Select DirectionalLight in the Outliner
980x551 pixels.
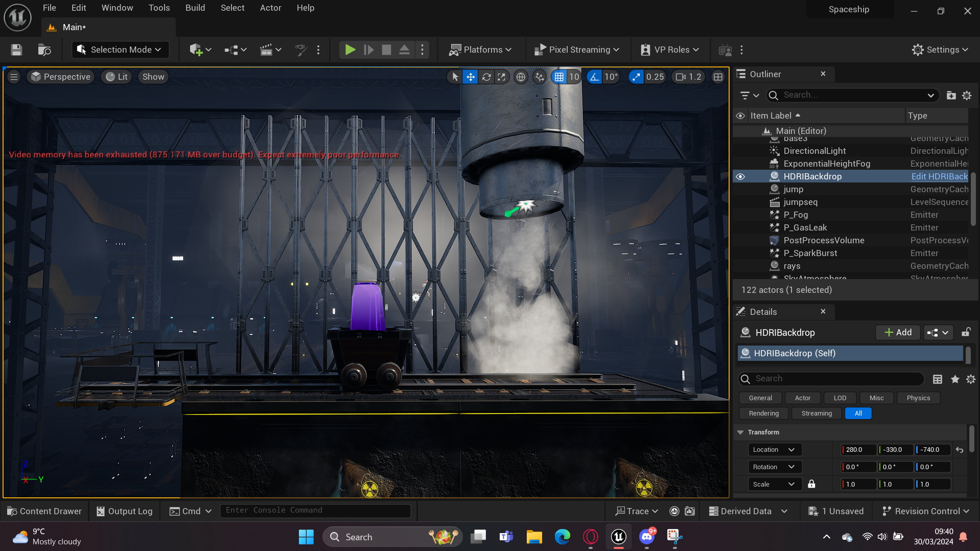[814, 151]
